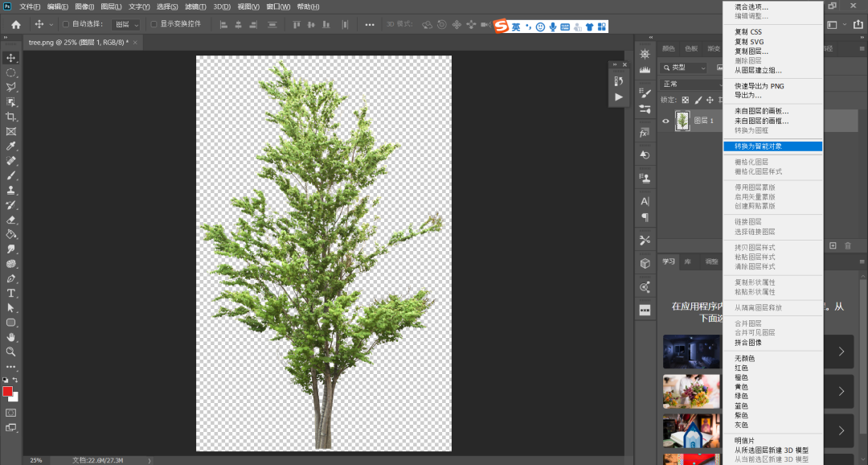Open the 类型 layer filter dropdown
The image size is (868, 465).
pyautogui.click(x=684, y=68)
